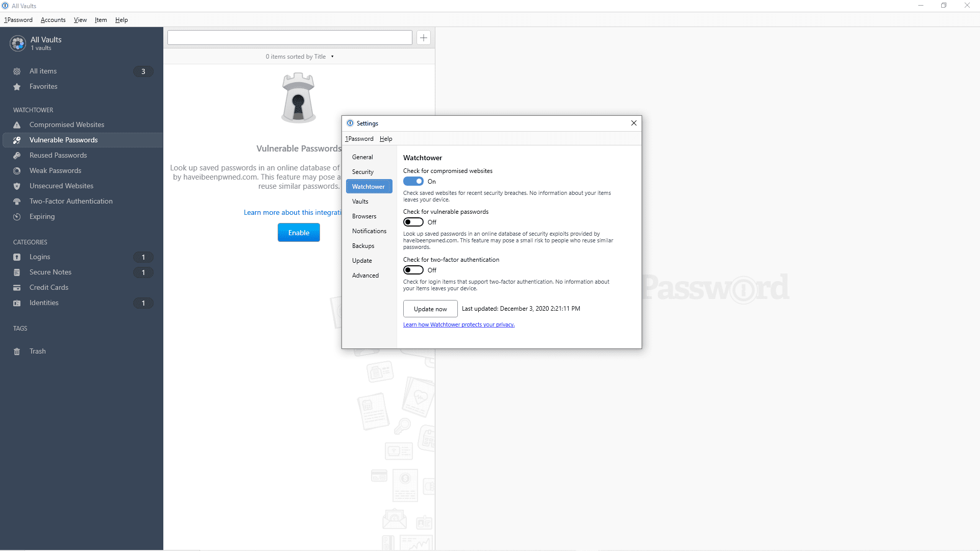Image resolution: width=980 pixels, height=551 pixels.
Task: Click the Secure Notes category icon
Action: coord(17,272)
